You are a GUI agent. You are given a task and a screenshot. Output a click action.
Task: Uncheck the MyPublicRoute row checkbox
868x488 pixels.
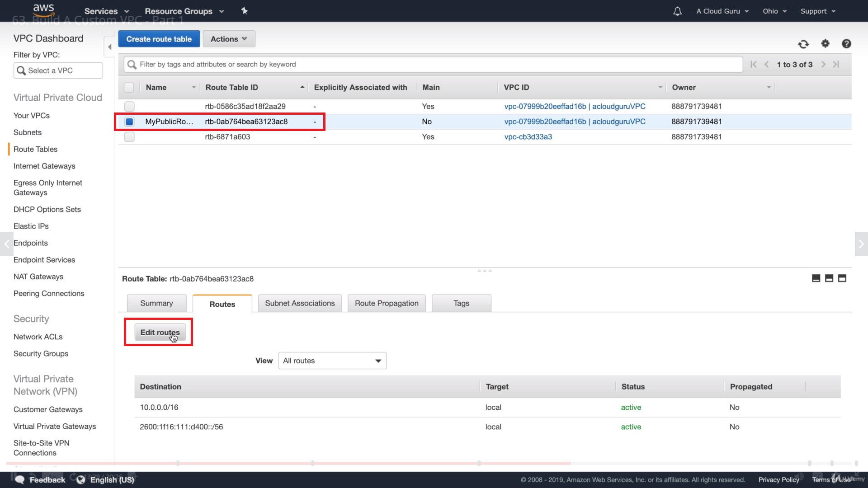click(x=129, y=122)
